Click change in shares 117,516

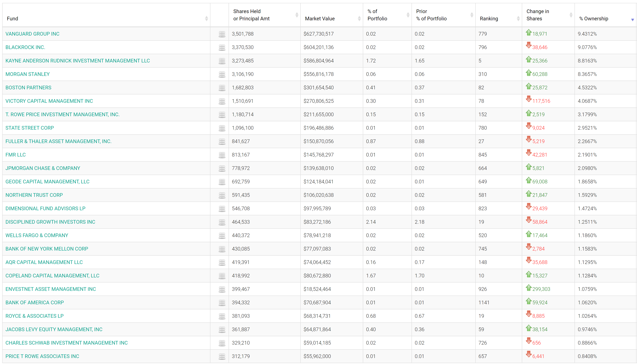[541, 101]
